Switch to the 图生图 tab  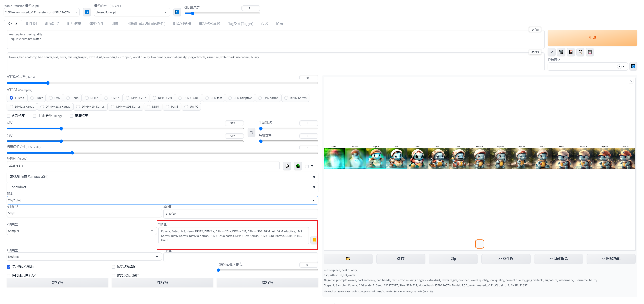pyautogui.click(x=31, y=24)
